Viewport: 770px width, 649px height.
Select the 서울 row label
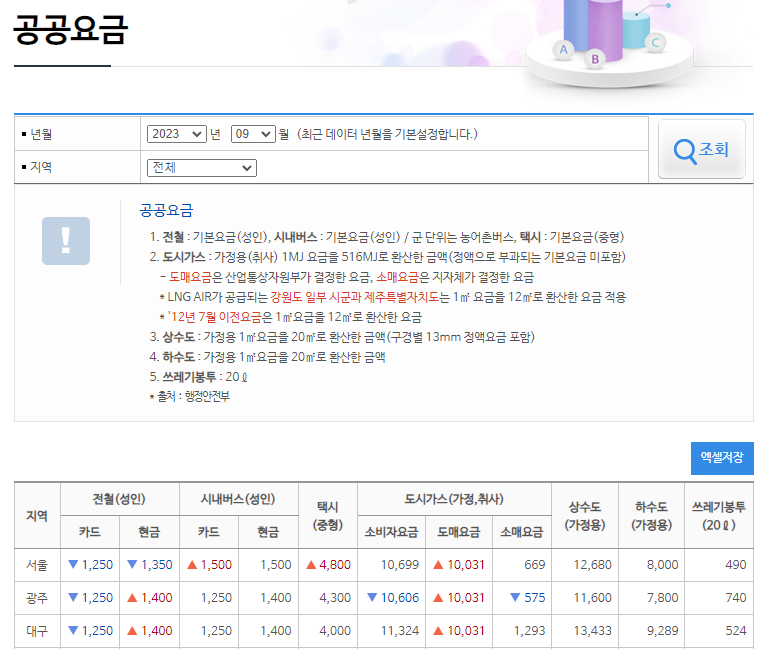[x=37, y=565]
